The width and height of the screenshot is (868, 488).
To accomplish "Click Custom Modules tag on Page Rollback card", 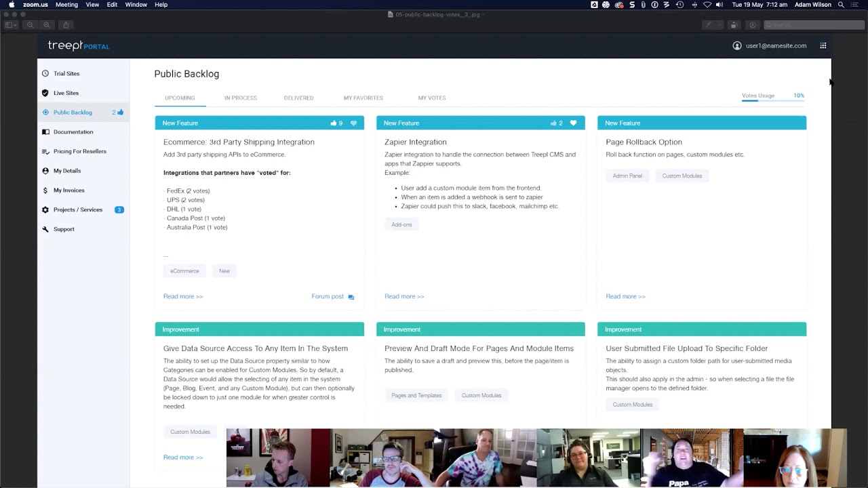I will point(682,176).
